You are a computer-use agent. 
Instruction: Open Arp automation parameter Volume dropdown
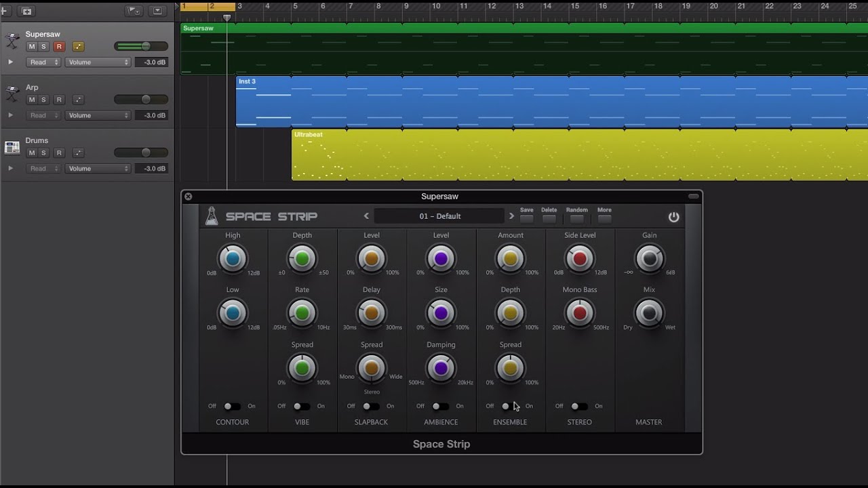click(98, 115)
